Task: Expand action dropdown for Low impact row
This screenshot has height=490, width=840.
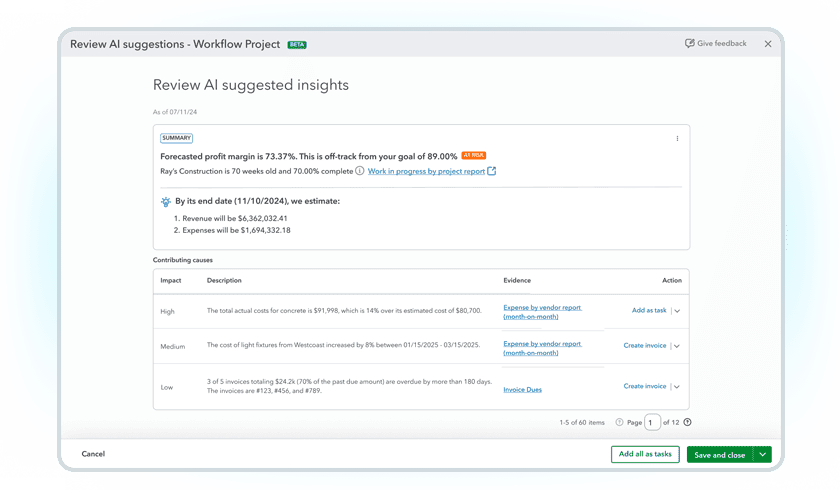Action: [677, 387]
